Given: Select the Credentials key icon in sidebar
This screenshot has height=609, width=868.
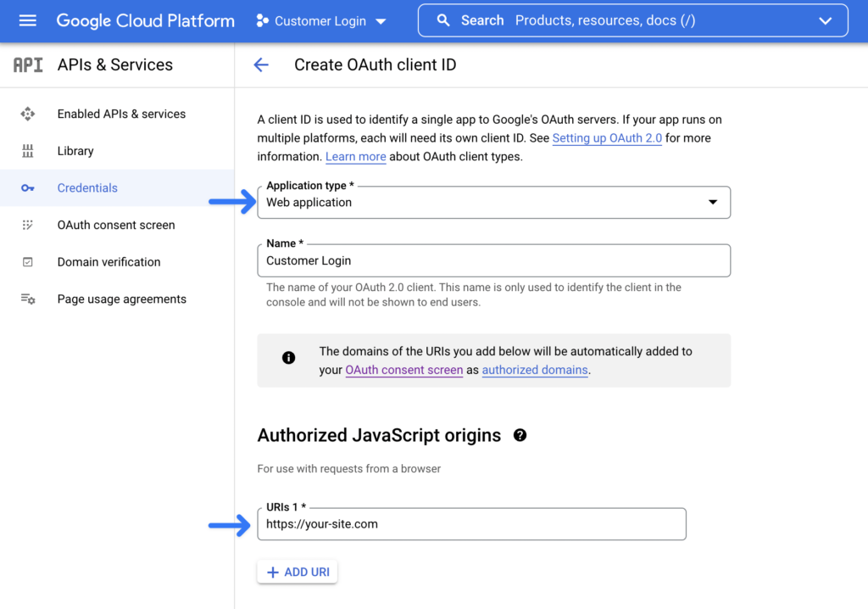Looking at the screenshot, I should pyautogui.click(x=28, y=187).
